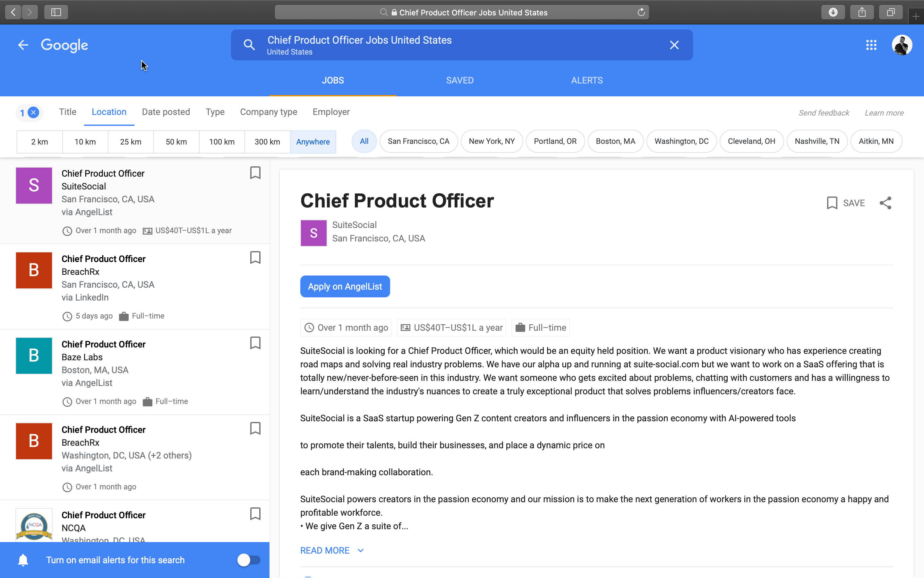Open the Company type filter
The width and height of the screenshot is (924, 578).
coord(269,112)
